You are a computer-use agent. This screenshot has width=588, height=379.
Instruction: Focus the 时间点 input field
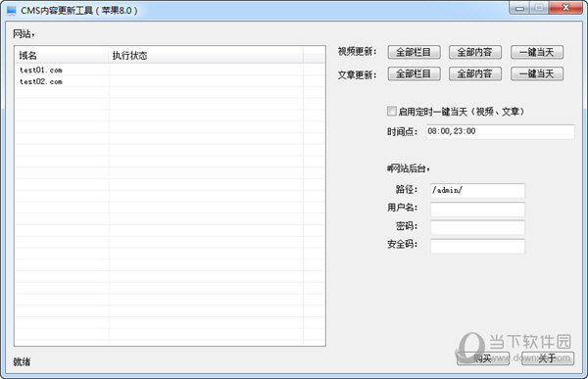pos(500,131)
